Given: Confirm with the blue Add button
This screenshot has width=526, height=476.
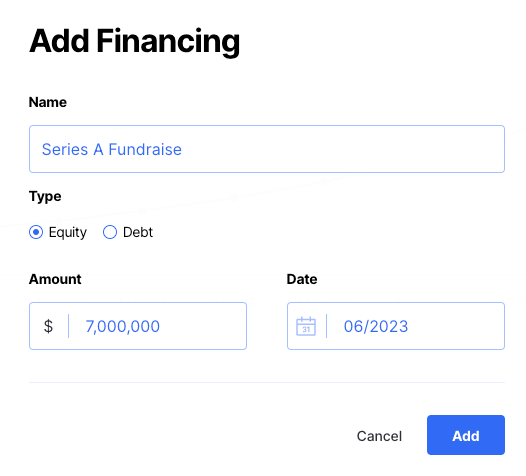Looking at the screenshot, I should pos(466,435).
